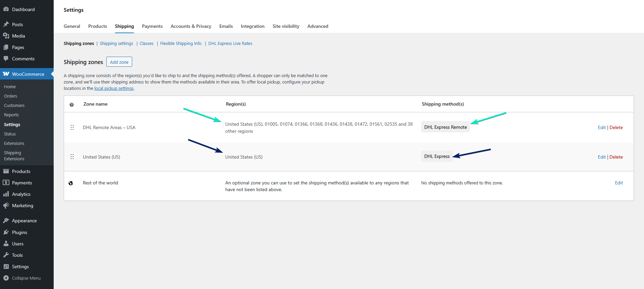Open the Accounts & Privacy tab
Viewport: 644px width, 289px height.
(x=191, y=26)
